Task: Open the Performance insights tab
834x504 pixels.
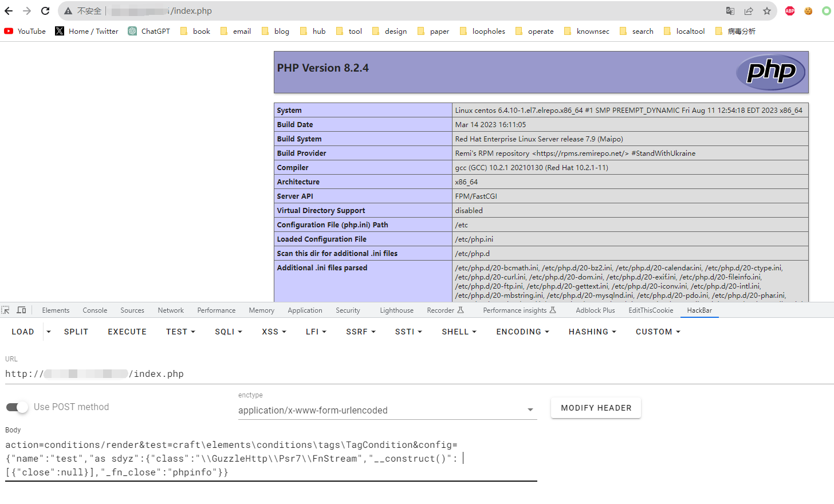Action: 520,310
